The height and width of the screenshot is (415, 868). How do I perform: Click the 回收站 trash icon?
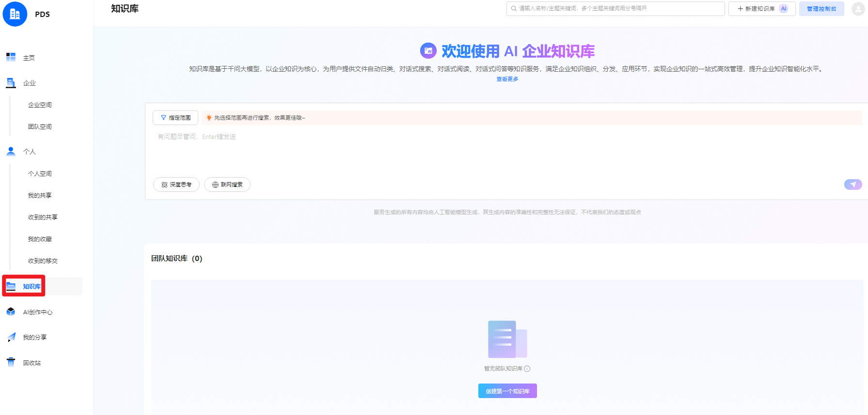(x=11, y=362)
